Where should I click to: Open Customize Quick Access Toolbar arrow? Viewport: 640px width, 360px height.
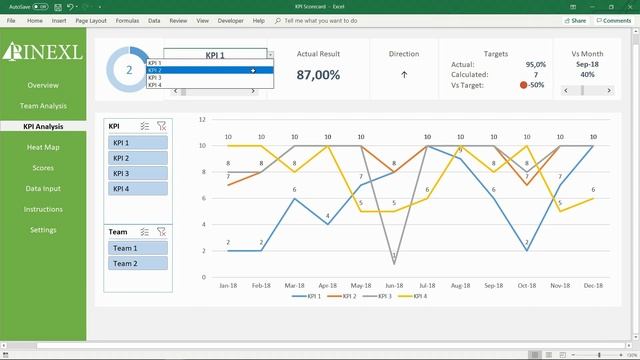(100, 7)
